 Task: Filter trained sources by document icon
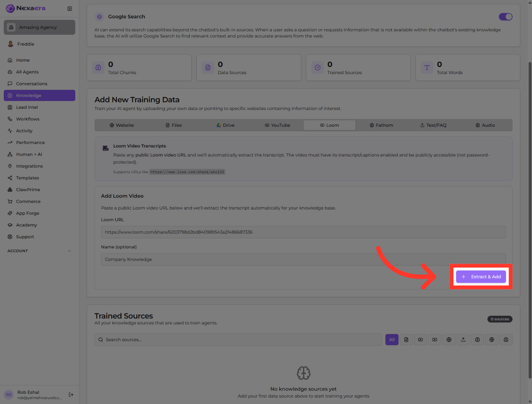pos(406,340)
